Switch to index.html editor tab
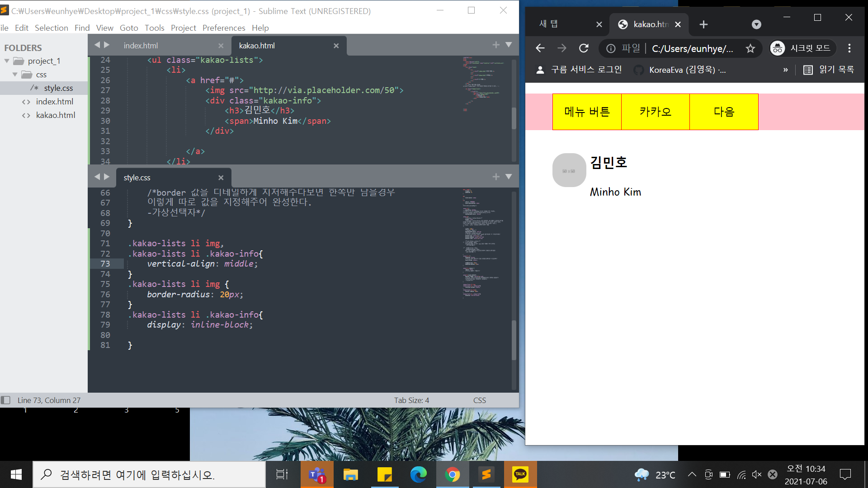868x488 pixels. tap(141, 46)
